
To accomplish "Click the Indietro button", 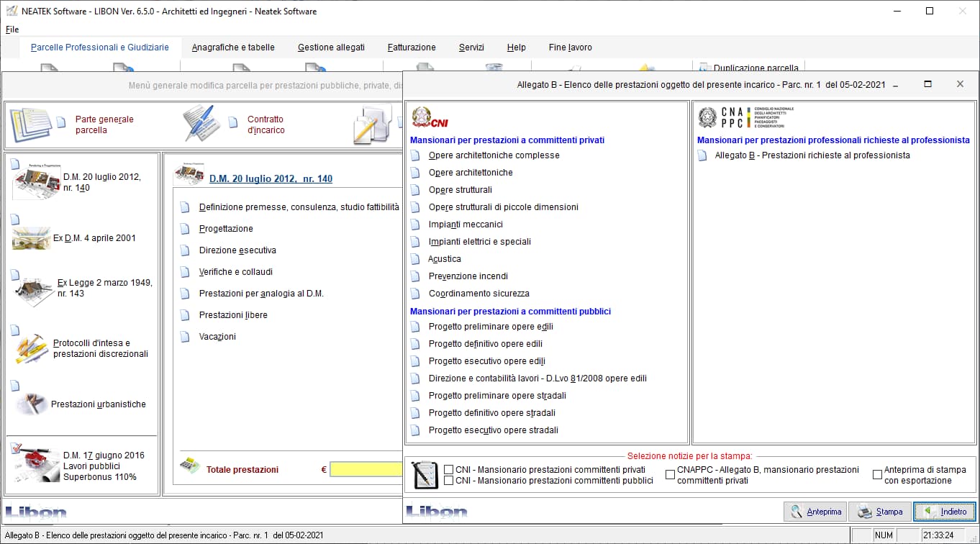I will 945,512.
